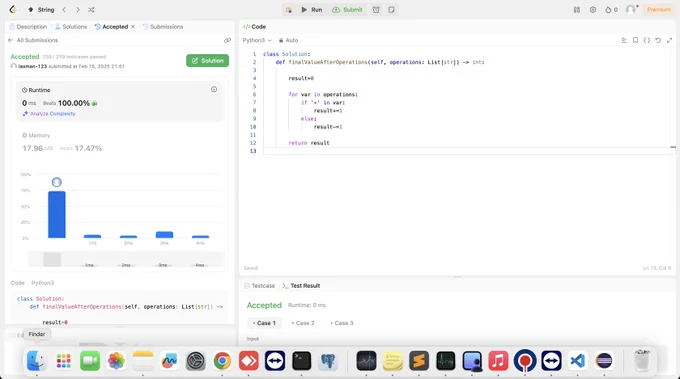
Task: Click the Runtime section card
Action: [x=120, y=101]
